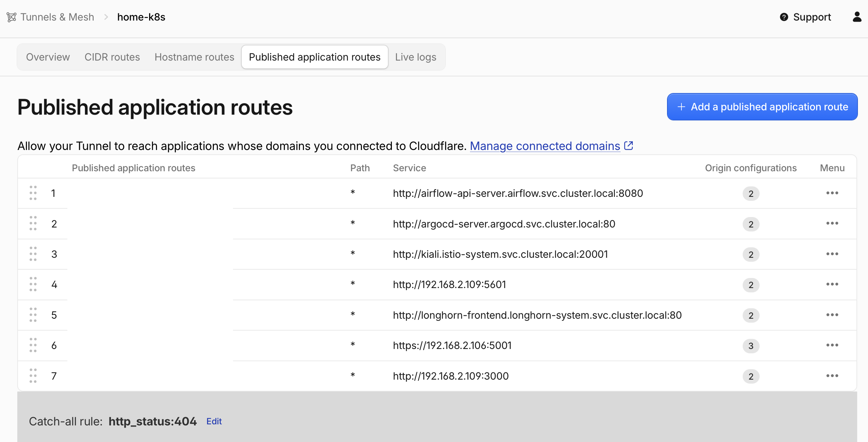The image size is (868, 442).
Task: Click the Path column header
Action: (x=360, y=168)
